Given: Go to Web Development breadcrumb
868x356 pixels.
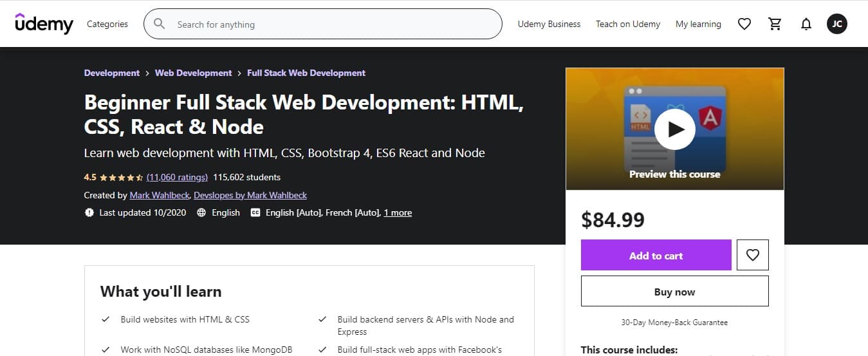Looking at the screenshot, I should coord(193,73).
